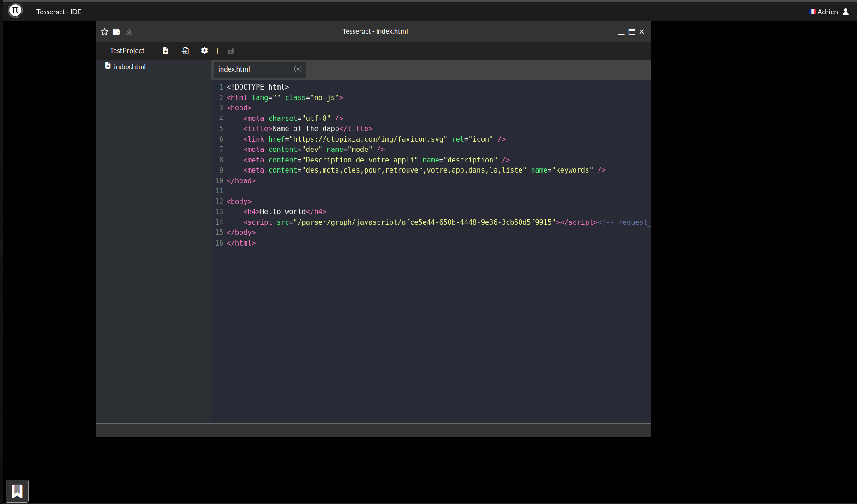Star the Tesseract window as favorite
857x504 pixels.
coord(104,31)
